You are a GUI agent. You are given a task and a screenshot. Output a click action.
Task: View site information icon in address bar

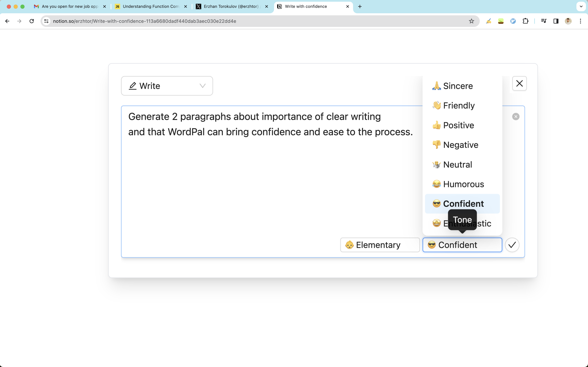[x=46, y=21]
